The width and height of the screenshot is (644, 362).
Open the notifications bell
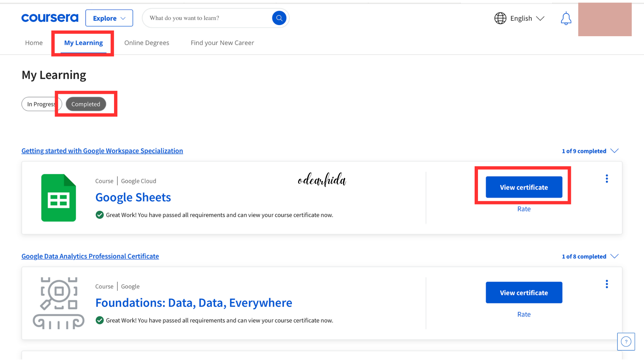566,18
